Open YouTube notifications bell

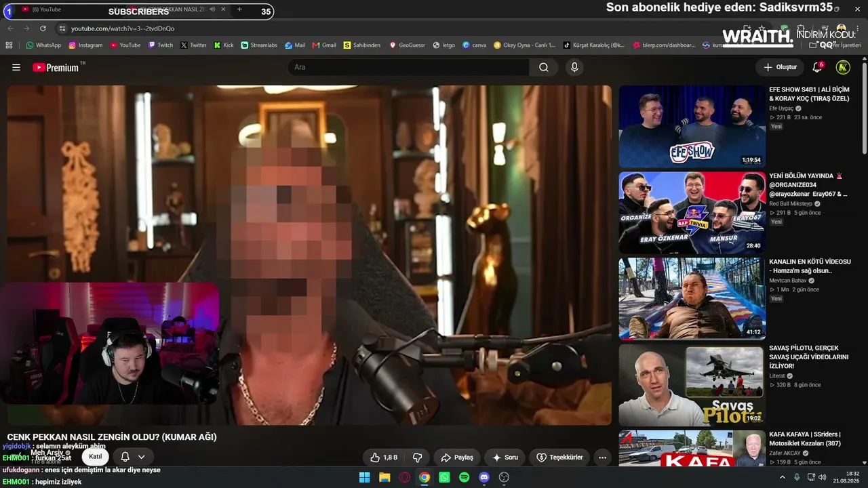(x=817, y=68)
